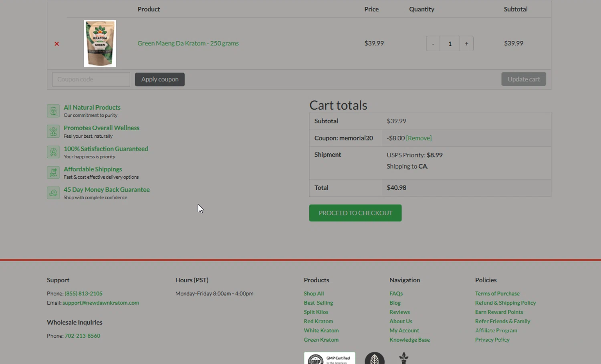Open the About Us page
The image size is (601, 364).
tap(401, 321)
